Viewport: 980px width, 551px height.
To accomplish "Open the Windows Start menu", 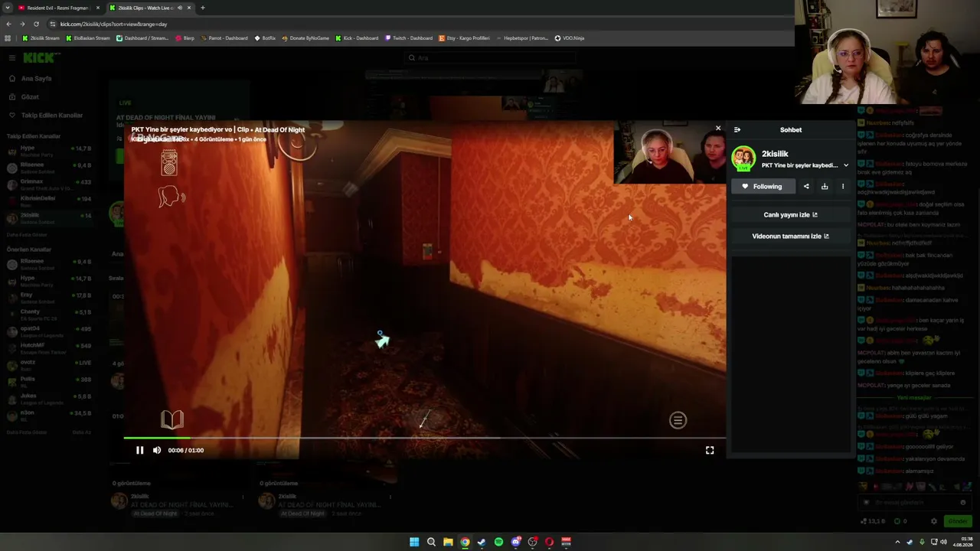I will point(414,542).
